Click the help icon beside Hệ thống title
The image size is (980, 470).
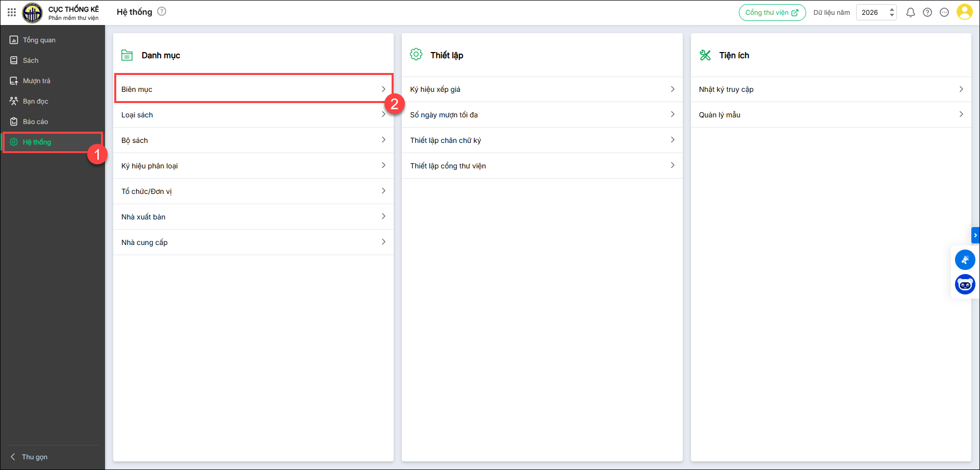pos(162,11)
